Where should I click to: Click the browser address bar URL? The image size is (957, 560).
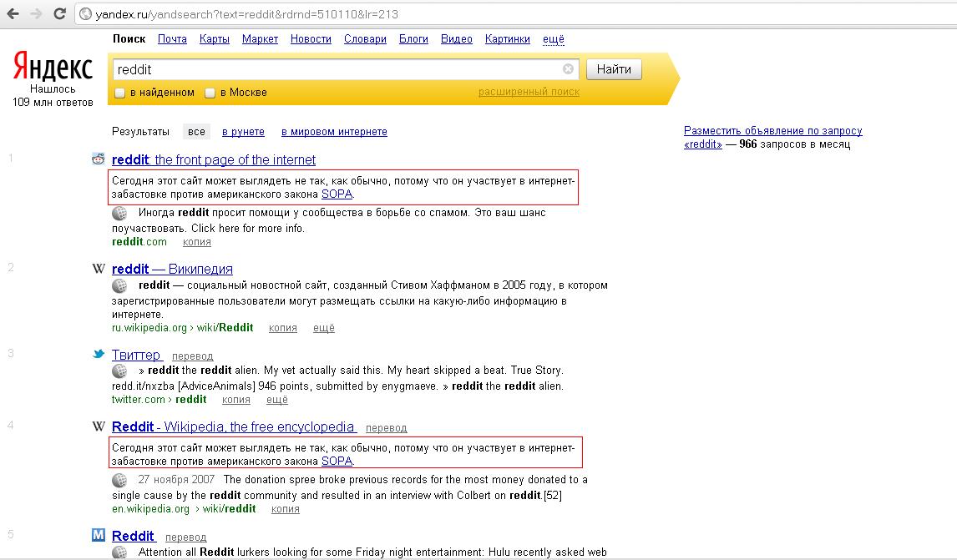coord(247,14)
